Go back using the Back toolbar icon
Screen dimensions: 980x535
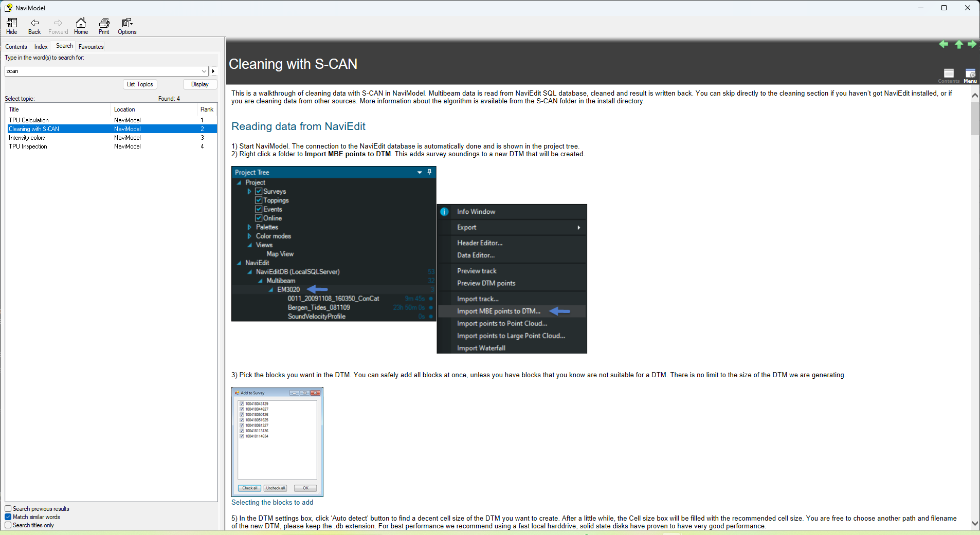tap(34, 26)
